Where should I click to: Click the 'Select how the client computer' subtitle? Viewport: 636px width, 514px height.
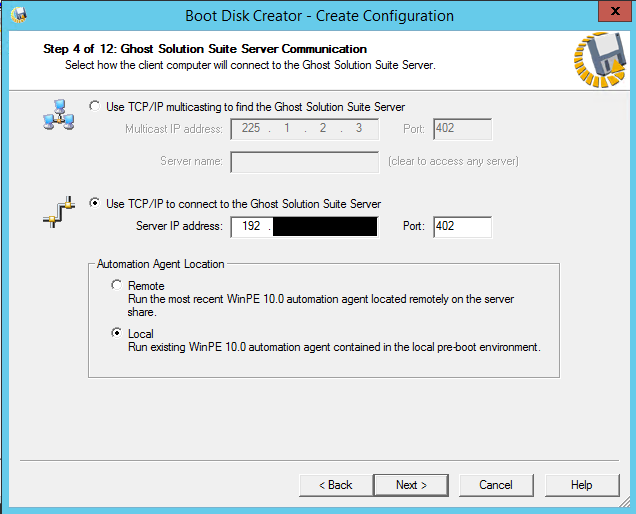point(250,65)
